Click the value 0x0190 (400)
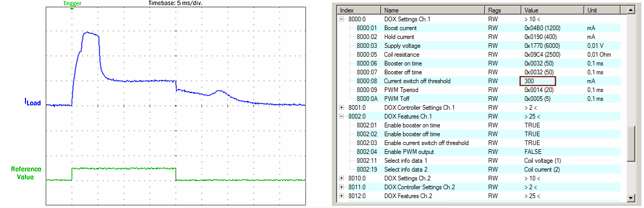Screen dimensions: 644x208 point(541,37)
